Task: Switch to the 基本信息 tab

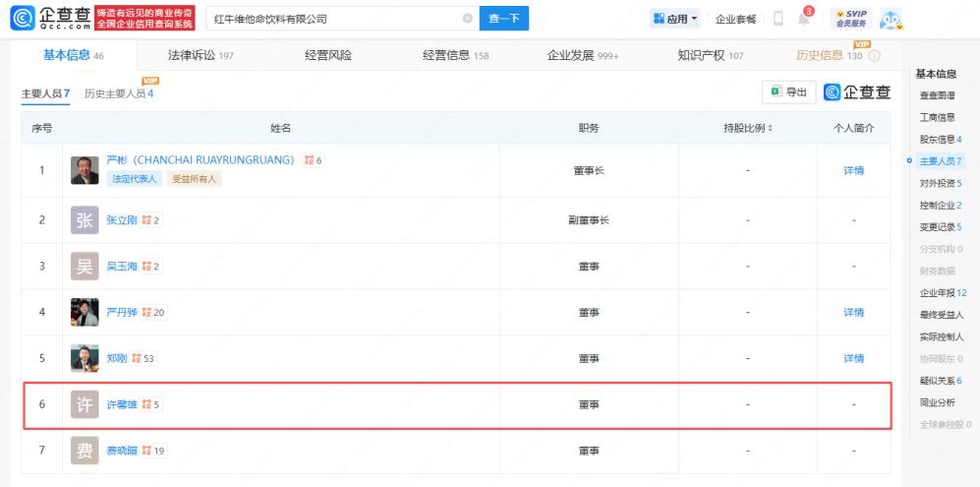Action: 73,55
